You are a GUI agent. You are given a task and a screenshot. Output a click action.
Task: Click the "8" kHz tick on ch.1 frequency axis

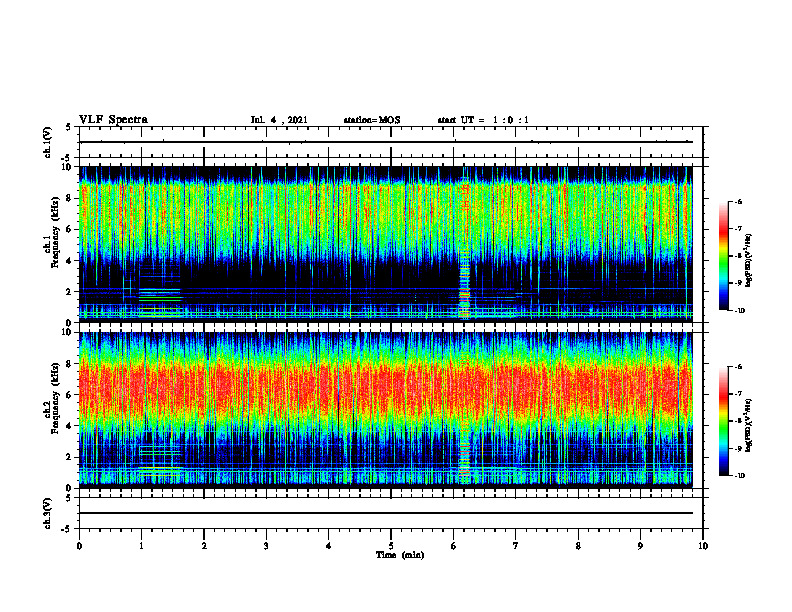click(70, 198)
